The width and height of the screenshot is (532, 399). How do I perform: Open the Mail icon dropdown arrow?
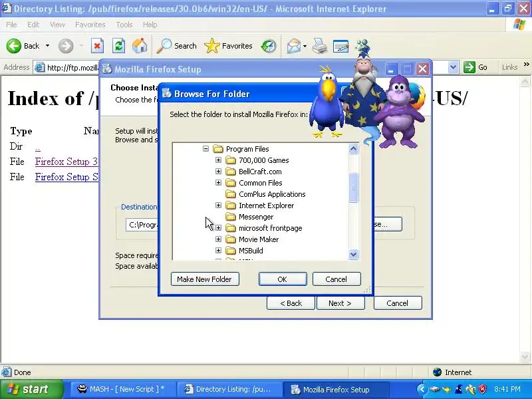305,46
